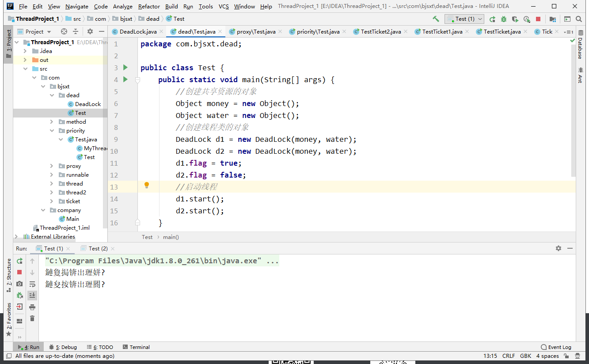Screen dimensions: 589x364
Task: Click the 4 spaces indent status
Action: tap(547, 356)
